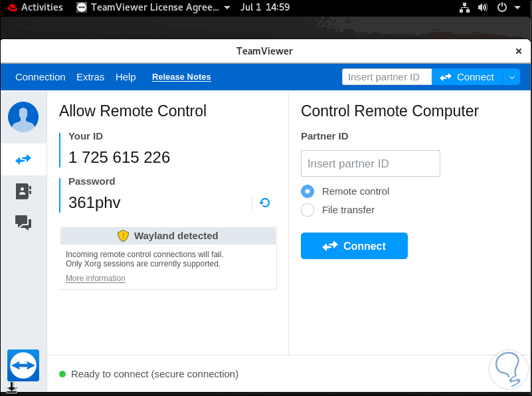Open the system volume tray icon
The height and width of the screenshot is (396, 532).
pyautogui.click(x=483, y=7)
